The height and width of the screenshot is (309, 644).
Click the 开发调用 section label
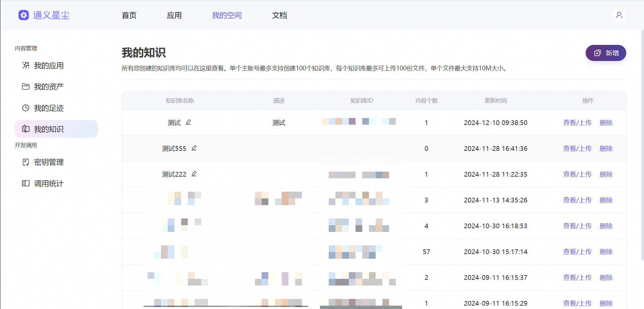tap(26, 145)
